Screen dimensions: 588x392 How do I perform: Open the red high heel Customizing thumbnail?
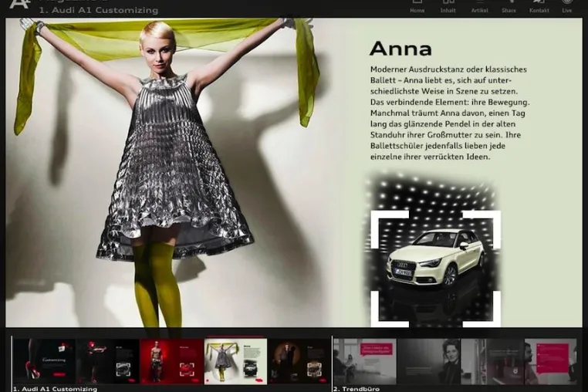[x=44, y=361]
